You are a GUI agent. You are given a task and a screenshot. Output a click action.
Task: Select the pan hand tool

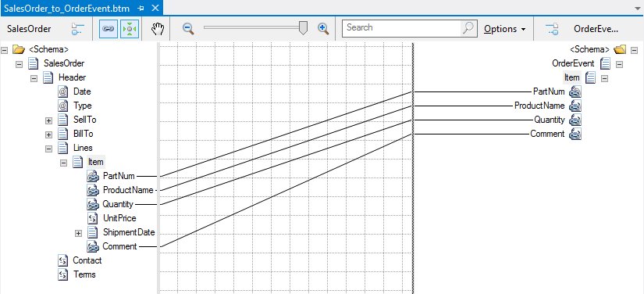(158, 29)
